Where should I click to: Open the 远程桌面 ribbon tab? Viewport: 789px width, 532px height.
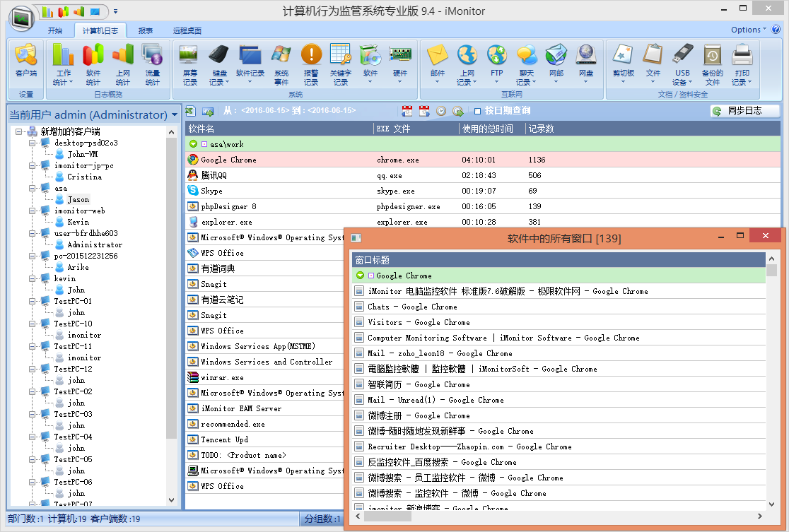coord(187,30)
